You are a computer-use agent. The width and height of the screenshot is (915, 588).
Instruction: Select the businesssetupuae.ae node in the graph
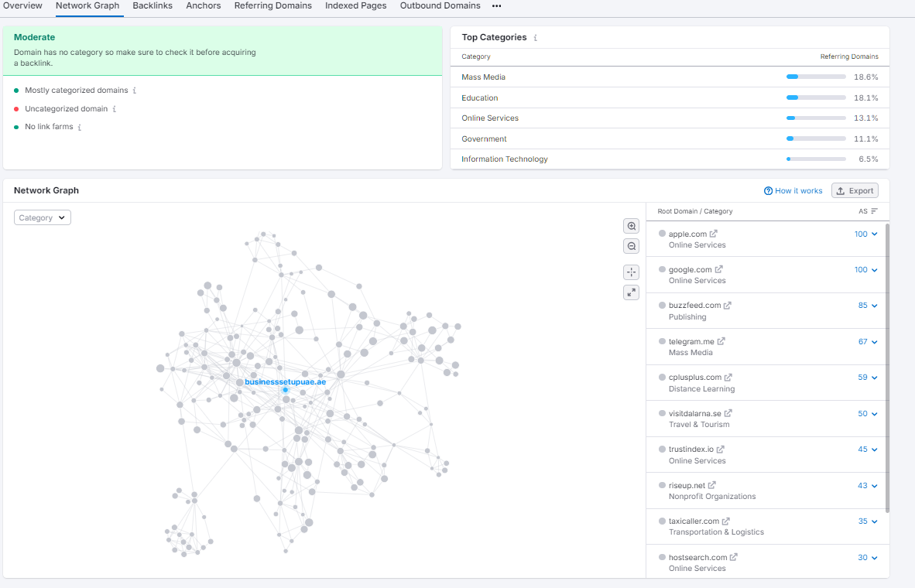tap(286, 390)
